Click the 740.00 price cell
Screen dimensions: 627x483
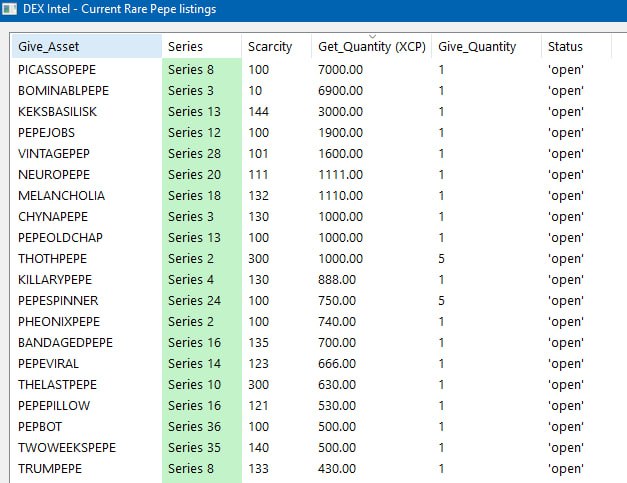337,321
